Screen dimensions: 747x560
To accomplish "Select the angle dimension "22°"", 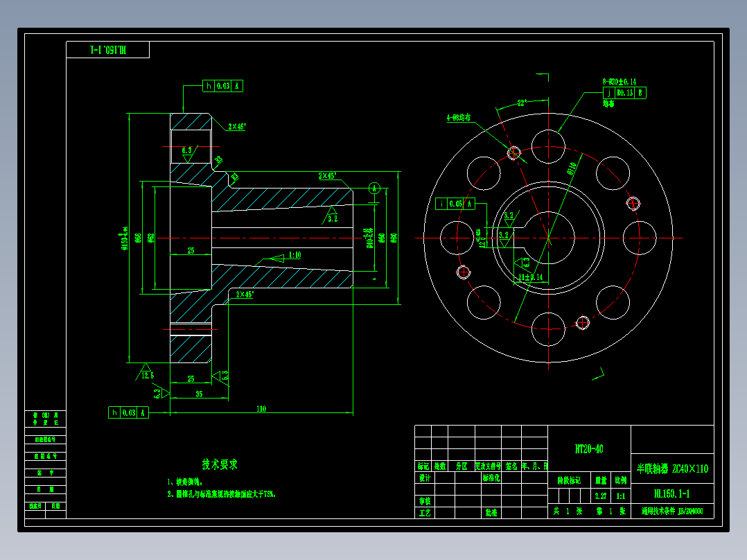I will 522,103.
